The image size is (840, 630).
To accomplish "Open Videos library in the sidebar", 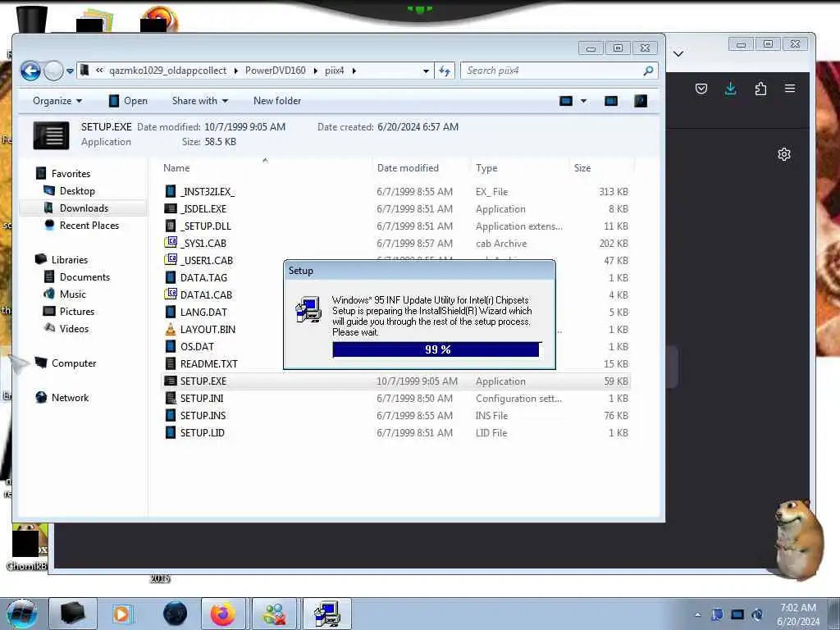I will (x=74, y=328).
